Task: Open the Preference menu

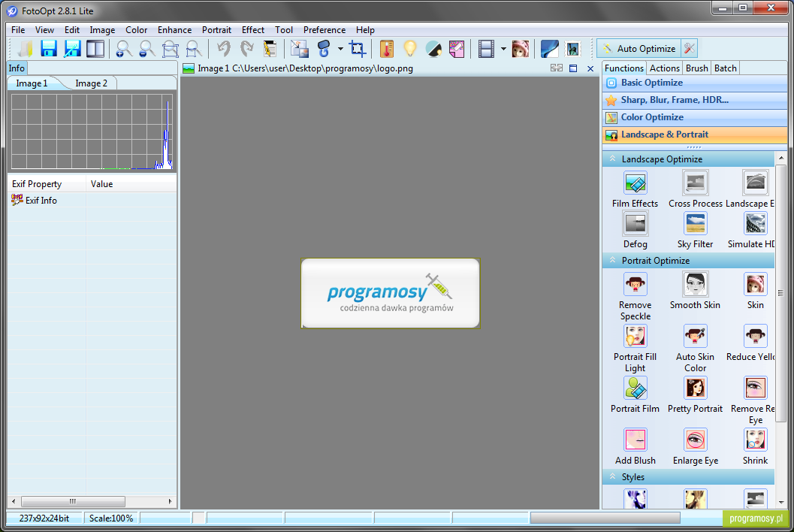Action: pos(325,30)
